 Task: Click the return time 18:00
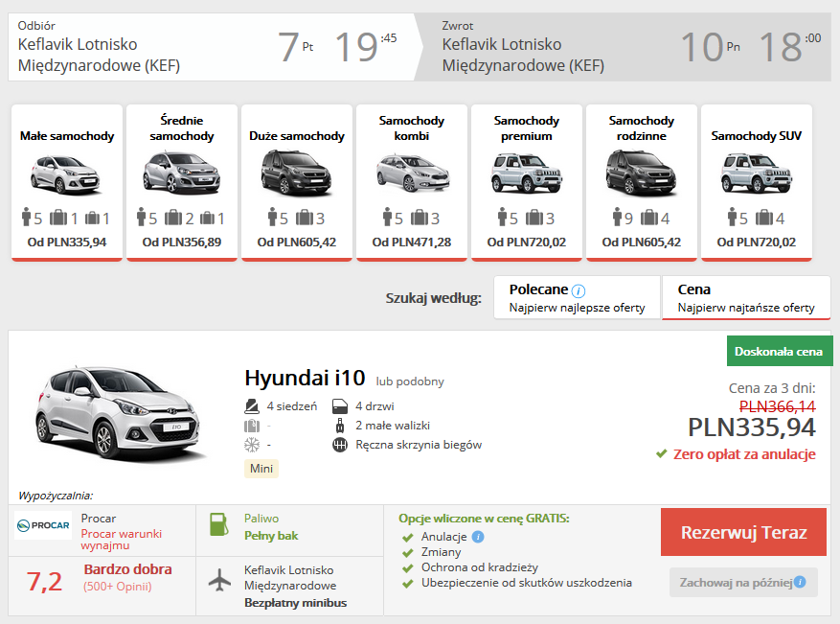click(x=790, y=46)
